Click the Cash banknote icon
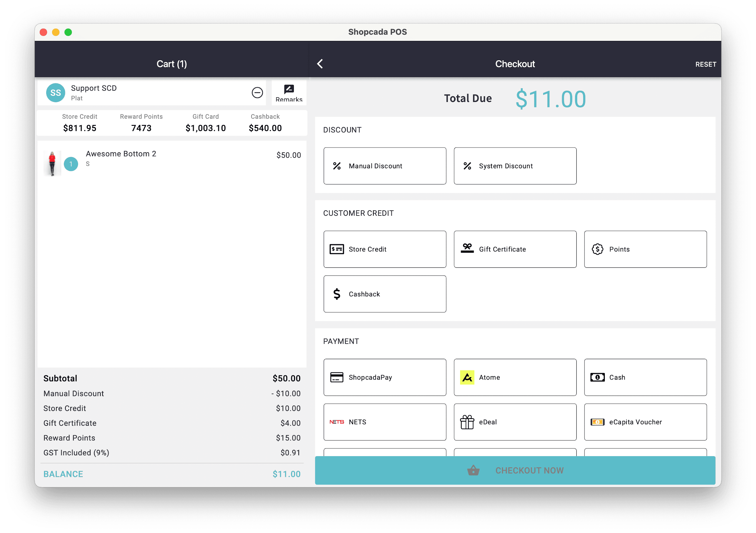756x533 pixels. click(597, 377)
